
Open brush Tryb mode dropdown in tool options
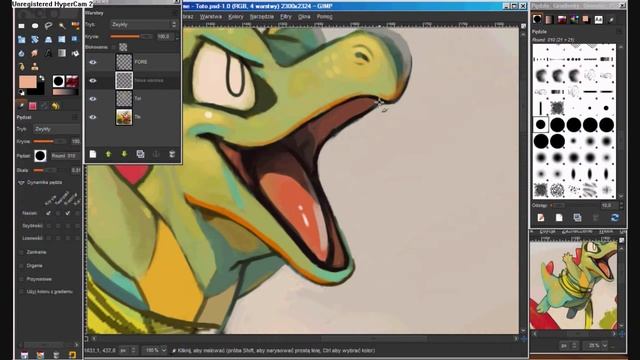(57, 129)
